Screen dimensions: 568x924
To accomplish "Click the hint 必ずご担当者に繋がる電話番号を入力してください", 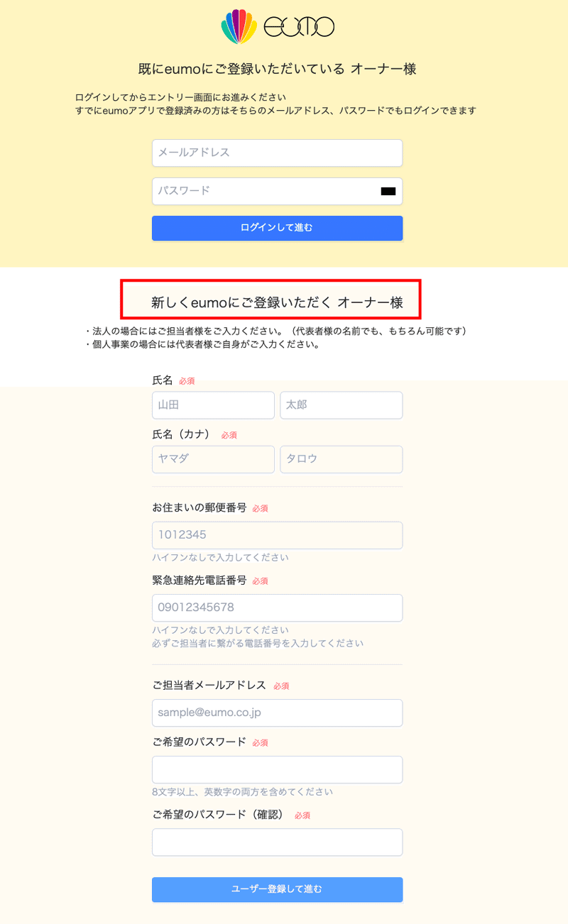I will point(258,643).
